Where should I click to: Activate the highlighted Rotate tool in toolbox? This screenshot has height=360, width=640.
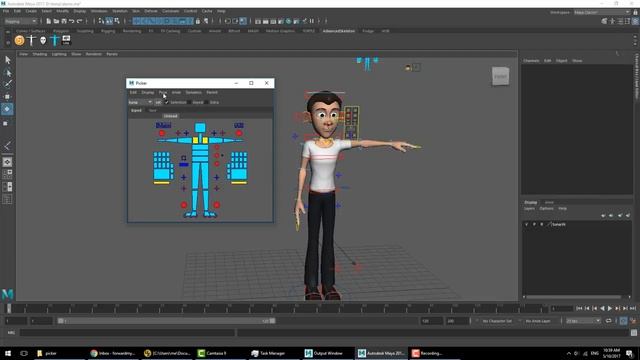point(7,109)
